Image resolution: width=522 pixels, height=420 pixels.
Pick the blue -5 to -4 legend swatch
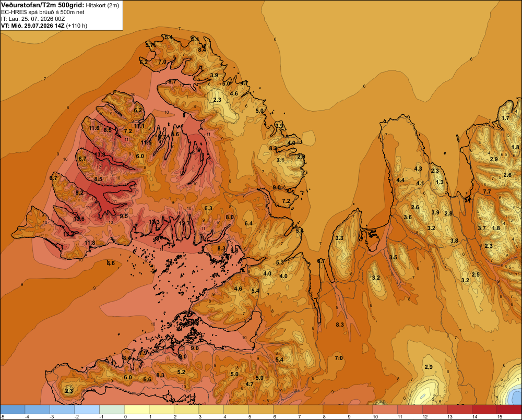[x=13, y=410]
